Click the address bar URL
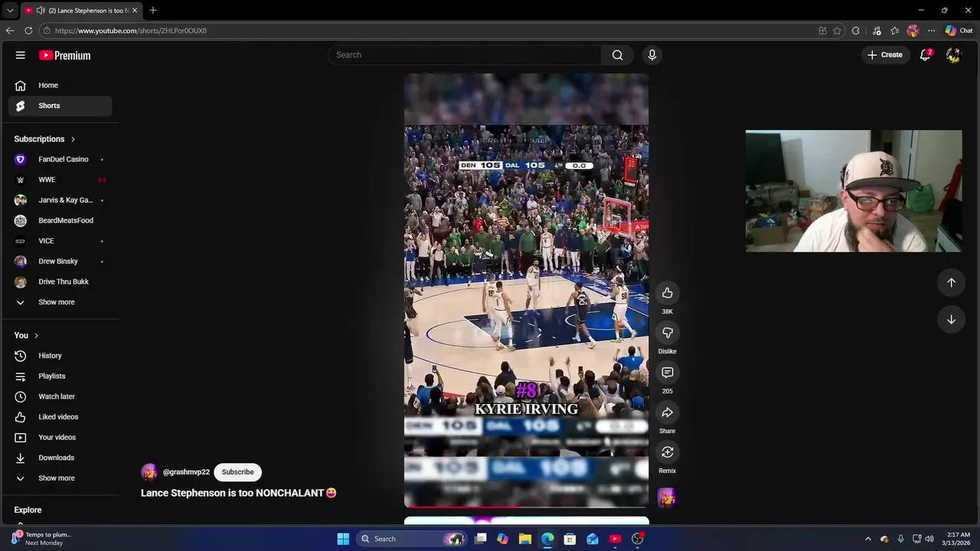The height and width of the screenshot is (551, 980). click(x=130, y=31)
